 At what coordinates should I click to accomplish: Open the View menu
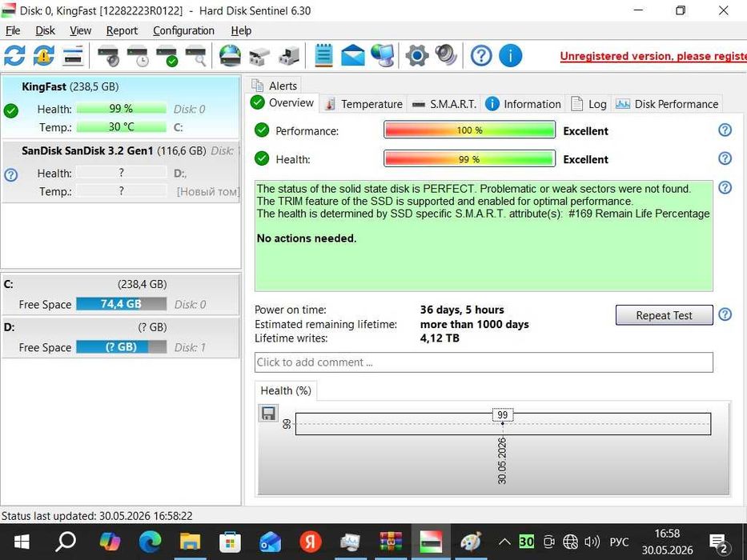[x=80, y=30]
